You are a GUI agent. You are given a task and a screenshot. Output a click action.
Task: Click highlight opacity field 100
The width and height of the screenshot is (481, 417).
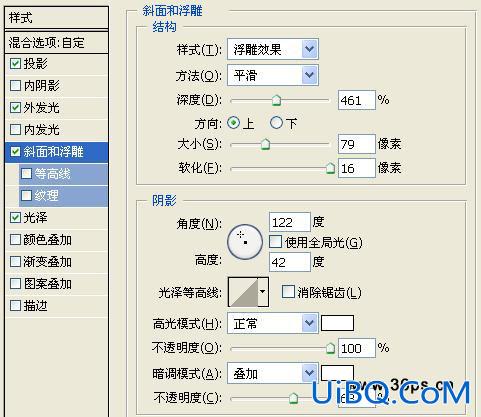pos(356,348)
